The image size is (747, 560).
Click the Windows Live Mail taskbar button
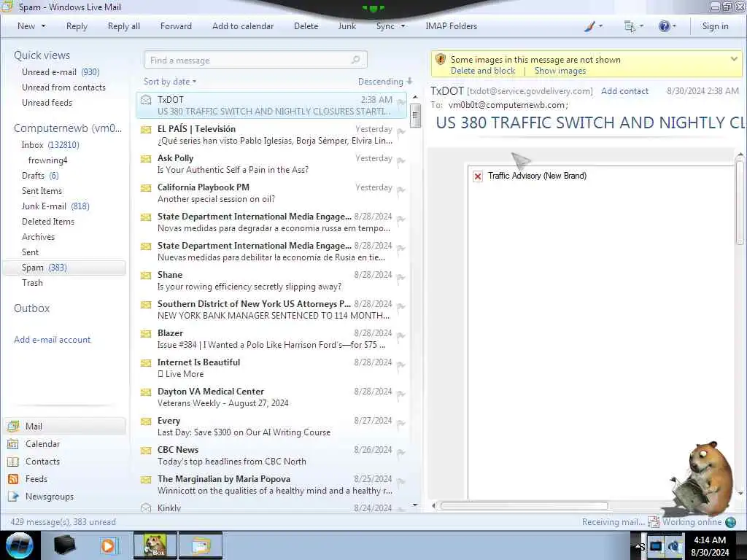[x=201, y=545]
